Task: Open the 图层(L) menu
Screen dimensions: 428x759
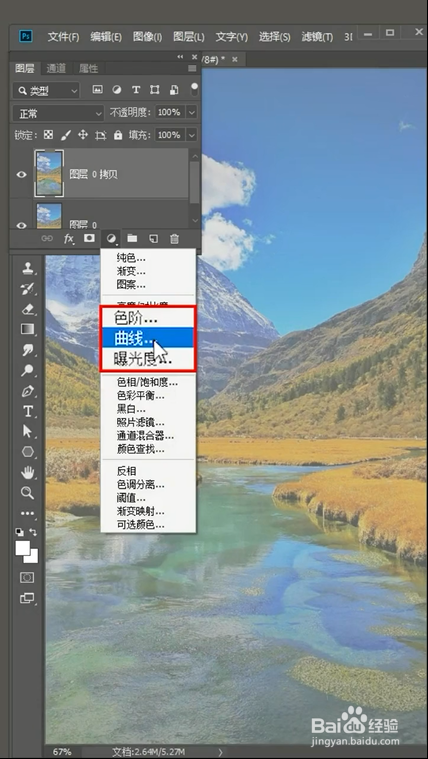Action: (x=189, y=37)
